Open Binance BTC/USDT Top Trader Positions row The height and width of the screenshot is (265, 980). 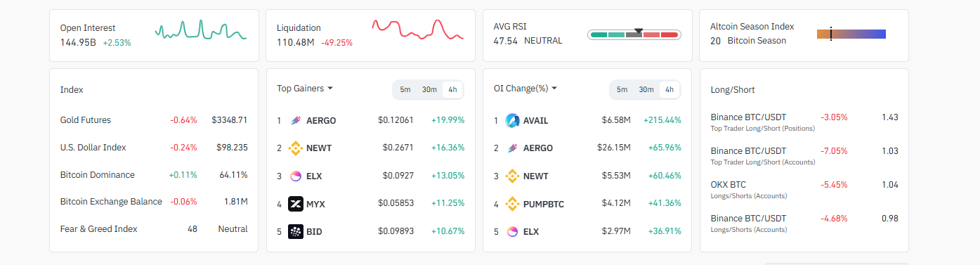[804, 122]
